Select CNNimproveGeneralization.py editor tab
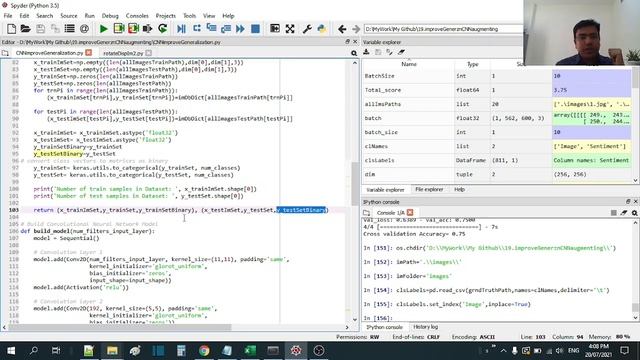This screenshot has height=360, width=640. click(x=49, y=53)
